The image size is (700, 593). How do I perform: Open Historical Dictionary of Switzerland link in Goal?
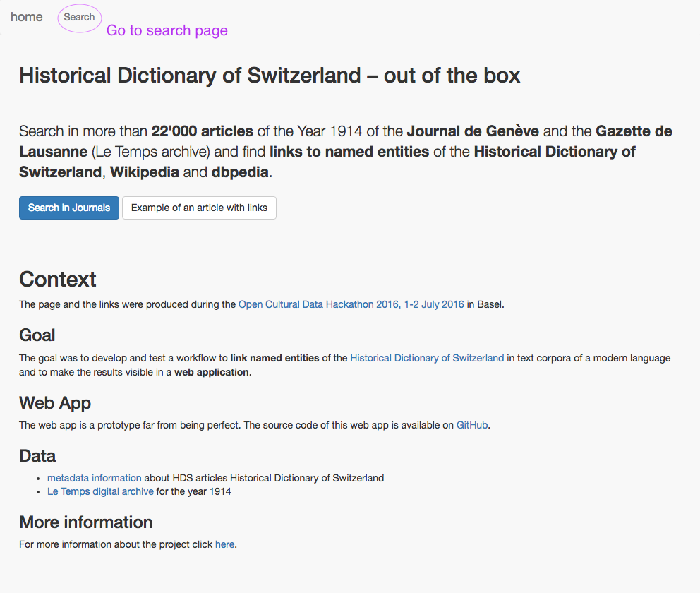click(427, 358)
